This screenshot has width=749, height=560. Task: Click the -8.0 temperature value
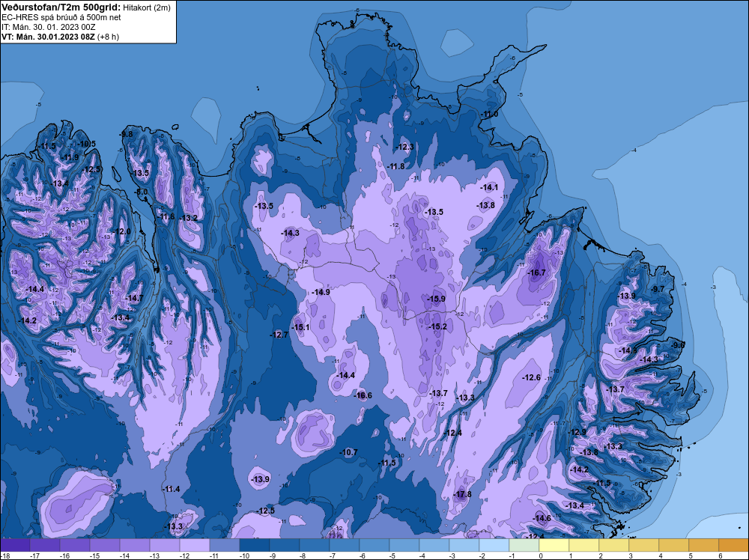point(141,192)
